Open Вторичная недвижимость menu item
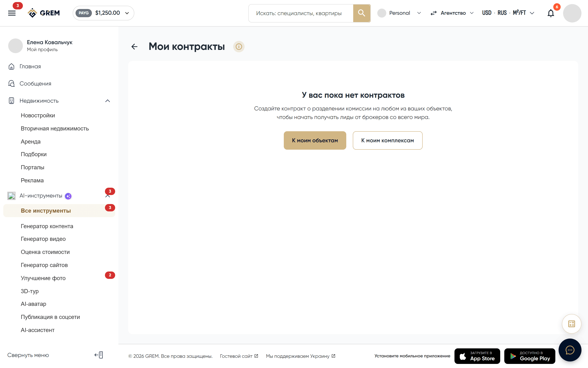The height and width of the screenshot is (368, 588). coord(55,129)
